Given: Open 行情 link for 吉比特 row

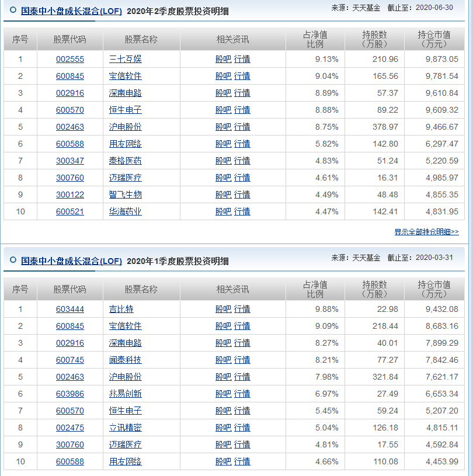Looking at the screenshot, I should (242, 309).
